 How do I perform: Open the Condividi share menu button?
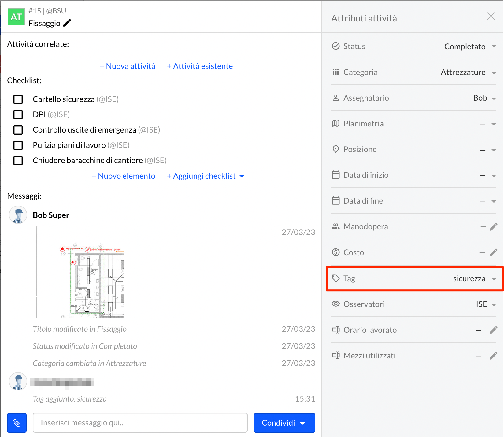click(284, 423)
